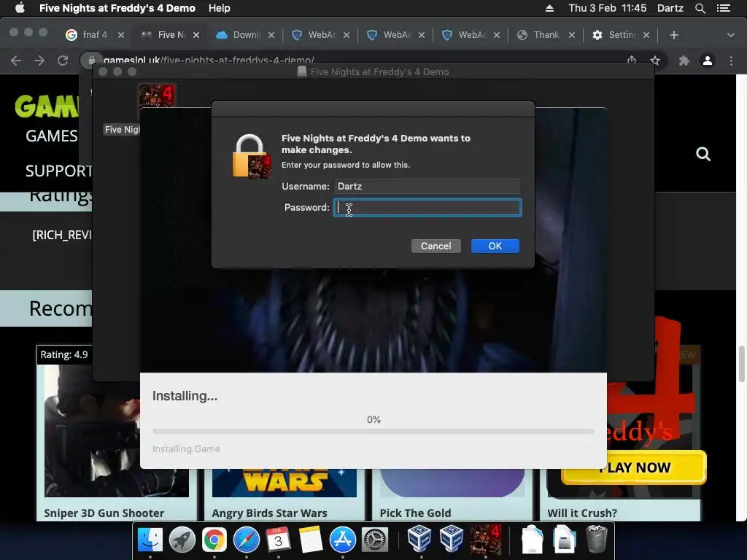Click the Rating: 4.9 label
This screenshot has width=747, height=560.
coord(64,355)
